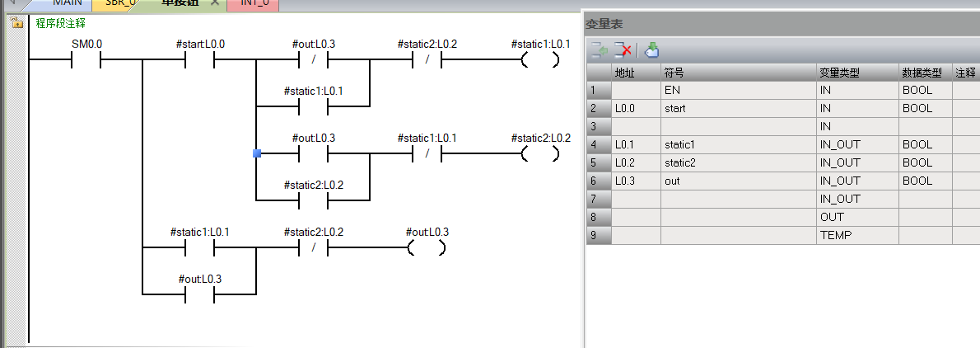The image size is (980, 348).
Task: Select the #start:L0.0 contact
Action: coord(200,60)
